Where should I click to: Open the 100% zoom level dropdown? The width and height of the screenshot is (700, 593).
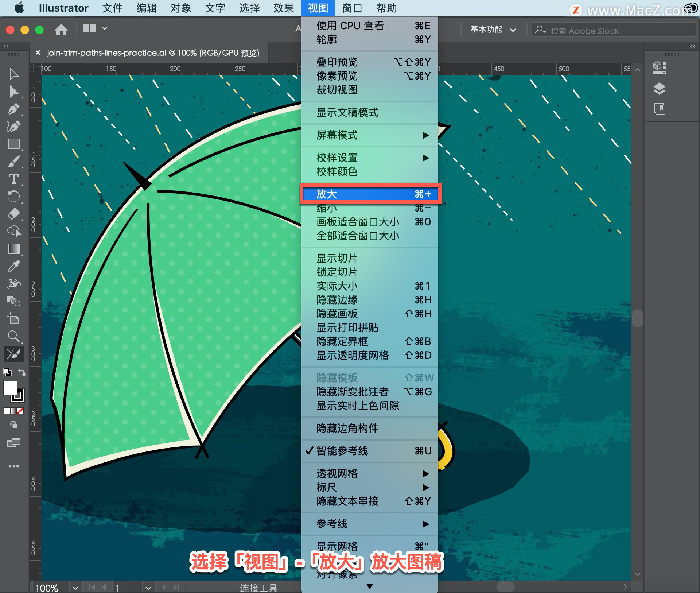[x=75, y=588]
